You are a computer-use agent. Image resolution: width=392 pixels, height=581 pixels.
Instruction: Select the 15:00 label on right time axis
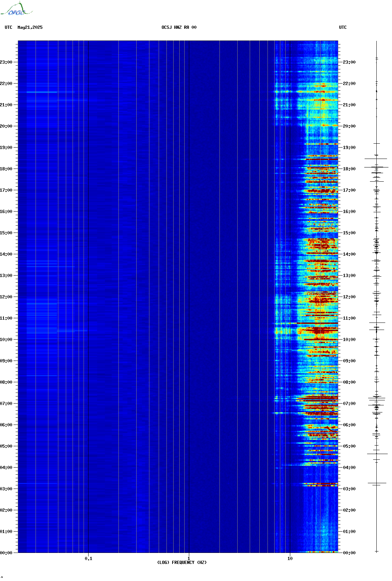(349, 233)
